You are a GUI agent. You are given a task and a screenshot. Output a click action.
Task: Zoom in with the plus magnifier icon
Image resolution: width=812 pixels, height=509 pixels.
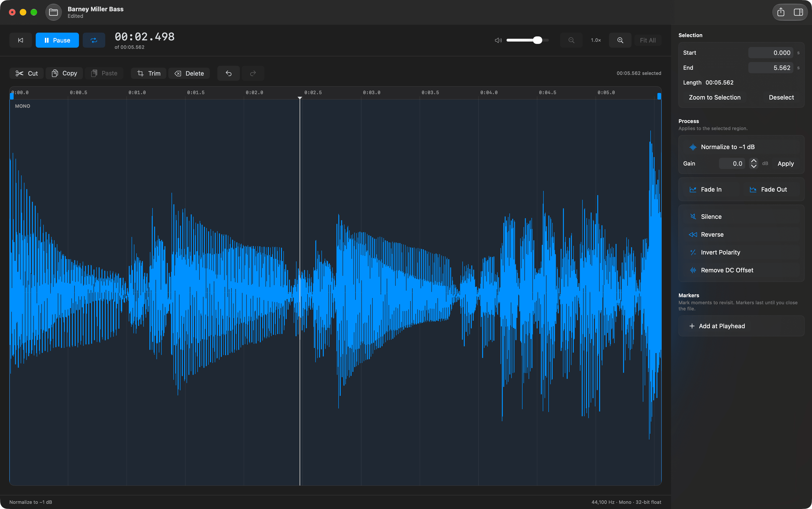point(620,40)
